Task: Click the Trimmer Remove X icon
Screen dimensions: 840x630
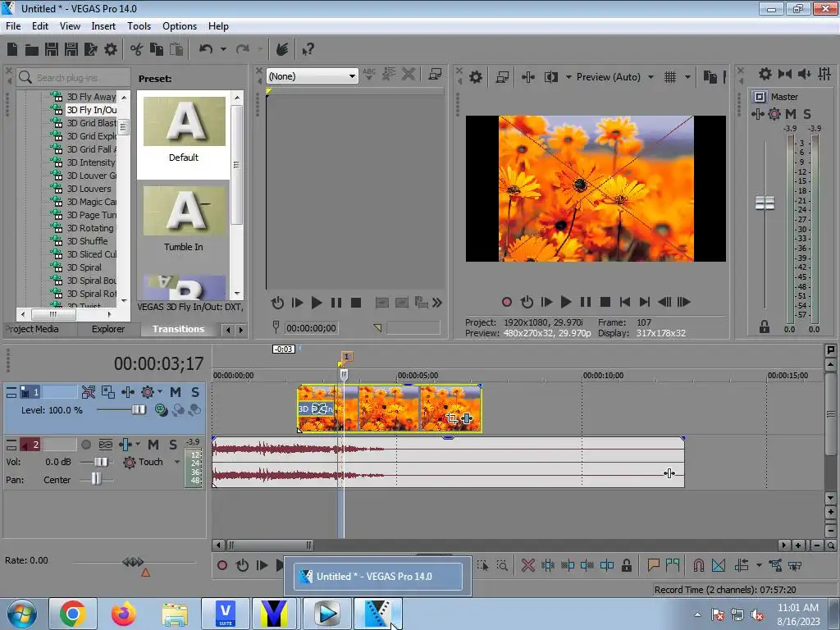Action: (409, 74)
